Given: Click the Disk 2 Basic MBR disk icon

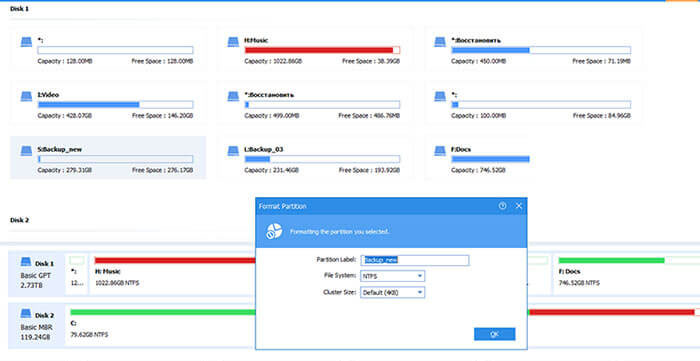Looking at the screenshot, I should click(x=26, y=314).
